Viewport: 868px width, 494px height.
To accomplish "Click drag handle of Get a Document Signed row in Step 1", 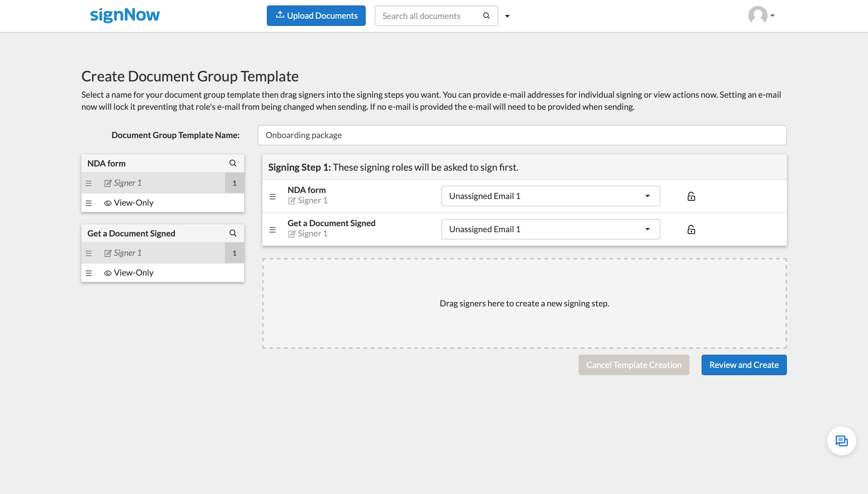I will point(272,230).
